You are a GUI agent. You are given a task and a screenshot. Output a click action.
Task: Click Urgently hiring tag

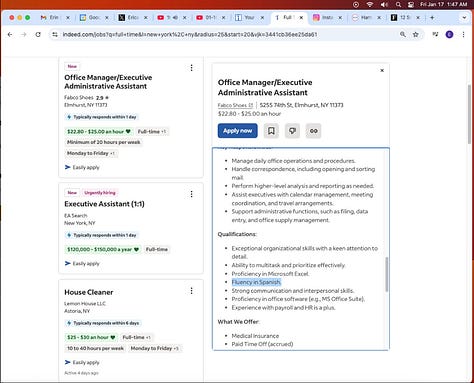pyautogui.click(x=100, y=193)
